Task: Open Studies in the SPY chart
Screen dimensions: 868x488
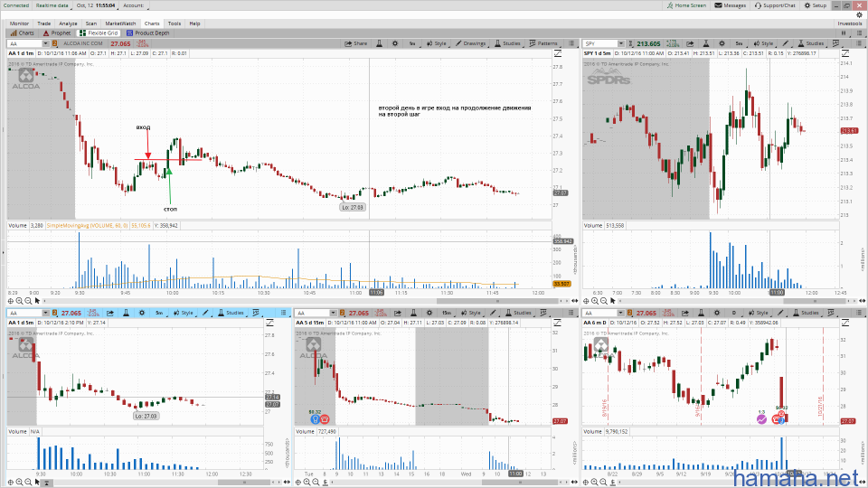Action: click(810, 43)
